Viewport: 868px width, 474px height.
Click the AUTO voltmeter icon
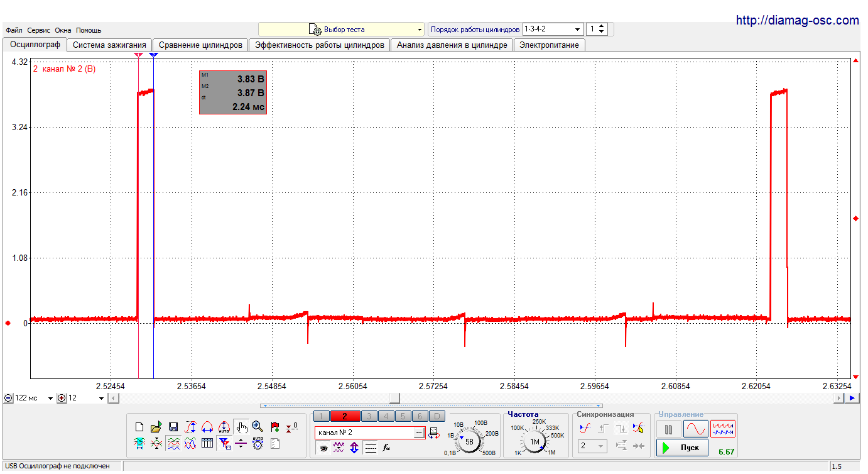(x=258, y=443)
